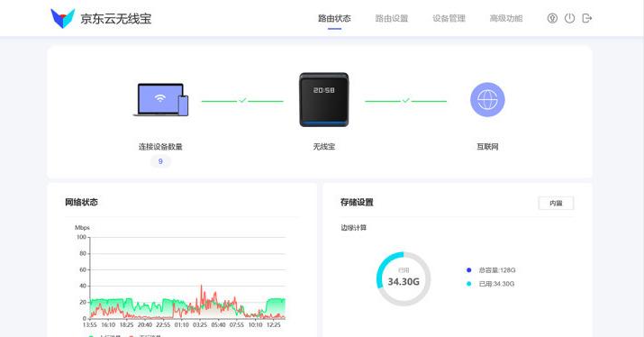644x337 pixels.
Task: Click the 连接设备数量 label
Action: [160, 147]
